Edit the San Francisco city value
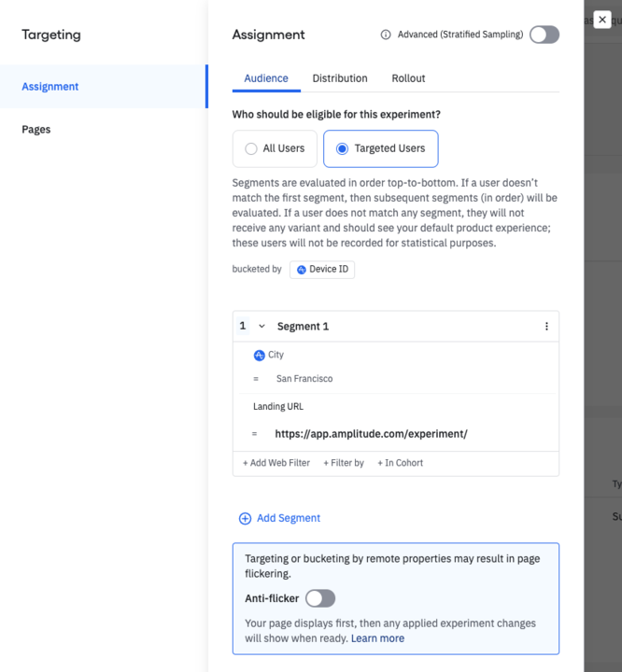 coord(304,379)
